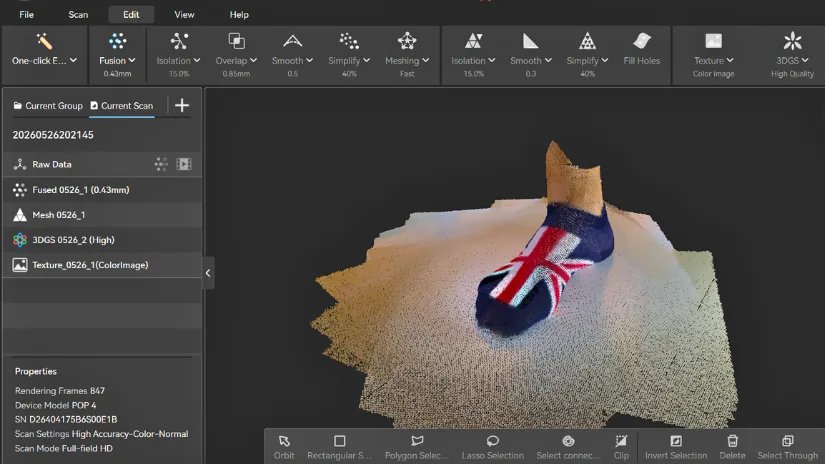Open the point cloud Smooth dropdown arrow
Viewport: 825px width, 464px height.
click(309, 60)
